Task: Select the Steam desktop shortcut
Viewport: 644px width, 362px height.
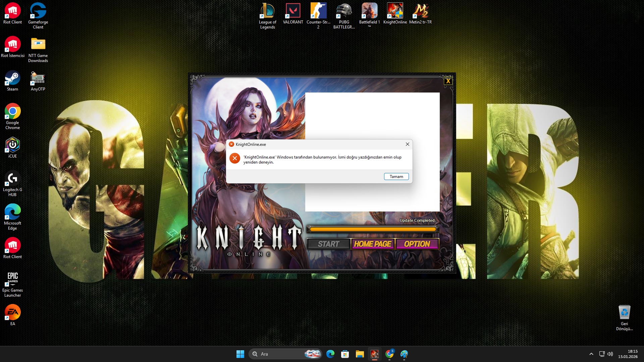Action: click(x=12, y=81)
